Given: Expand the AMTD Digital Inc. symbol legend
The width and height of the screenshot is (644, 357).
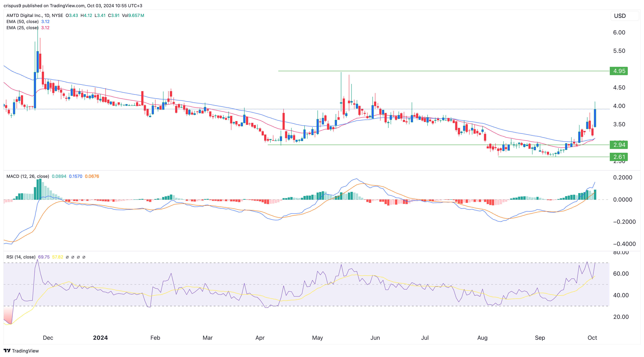Looking at the screenshot, I should [34, 15].
